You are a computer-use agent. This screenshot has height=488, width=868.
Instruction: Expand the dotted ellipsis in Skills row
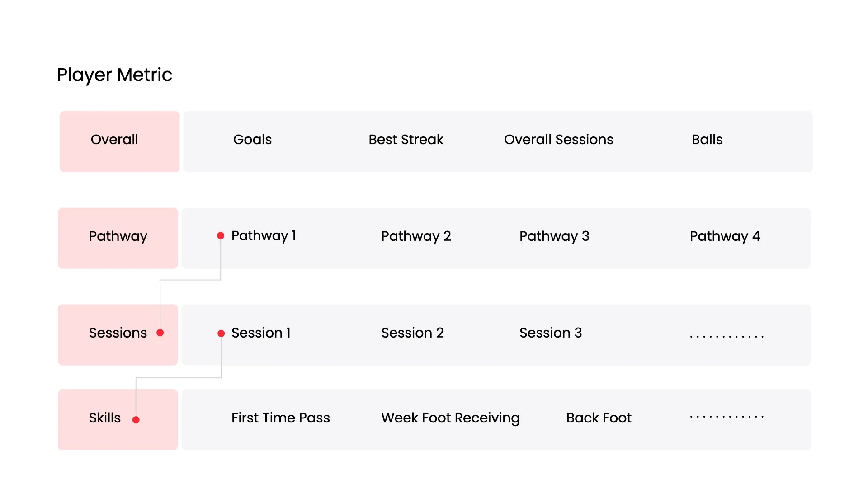click(726, 417)
